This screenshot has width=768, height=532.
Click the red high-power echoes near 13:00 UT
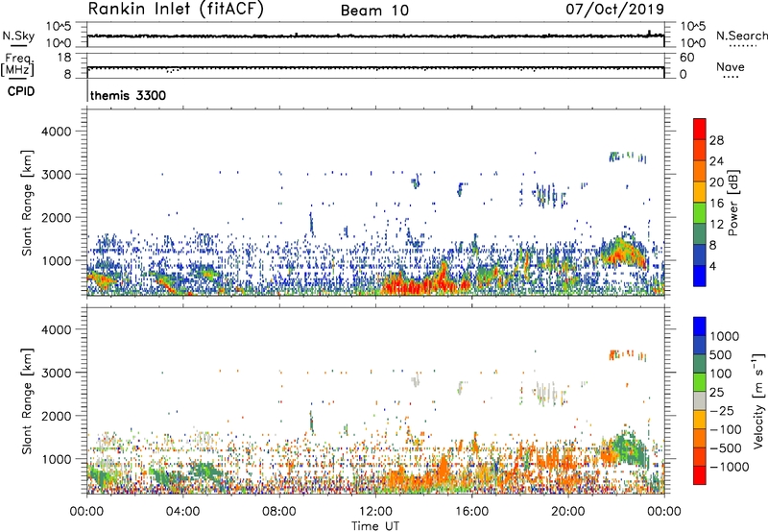pos(399,284)
